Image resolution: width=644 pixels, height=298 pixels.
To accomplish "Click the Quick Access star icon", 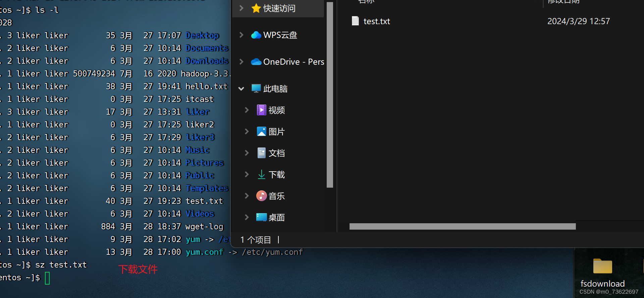I will [256, 8].
